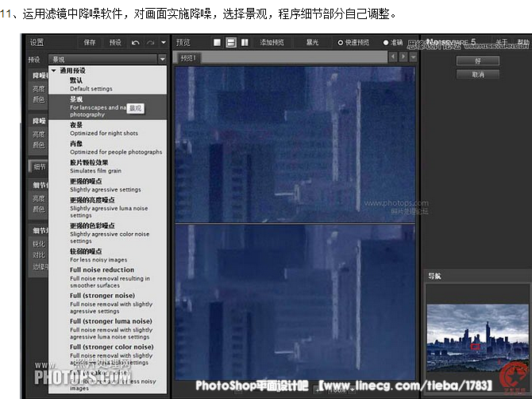532x399 pixels.
Task: Select the horizontal split preview layout icon
Action: (231, 42)
